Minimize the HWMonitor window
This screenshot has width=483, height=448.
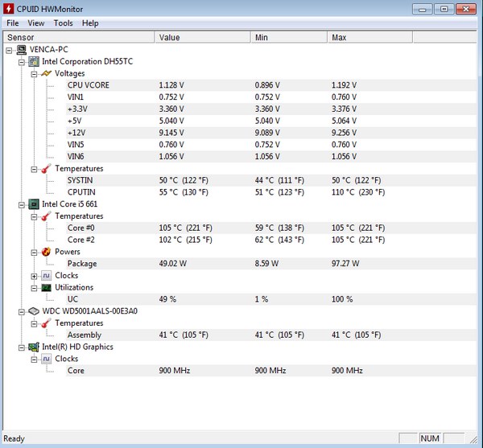coord(422,9)
